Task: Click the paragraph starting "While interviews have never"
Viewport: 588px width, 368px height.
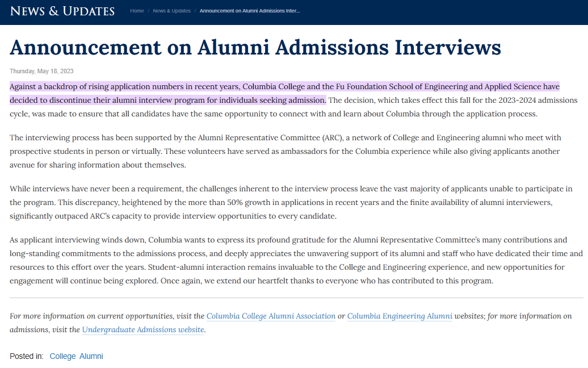Action: 284,202
